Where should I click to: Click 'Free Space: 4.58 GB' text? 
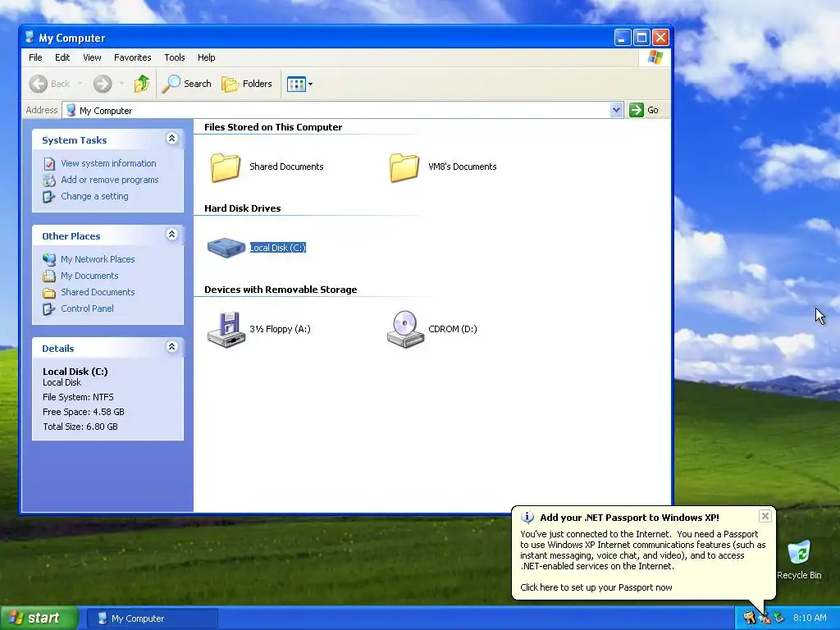[x=84, y=412]
